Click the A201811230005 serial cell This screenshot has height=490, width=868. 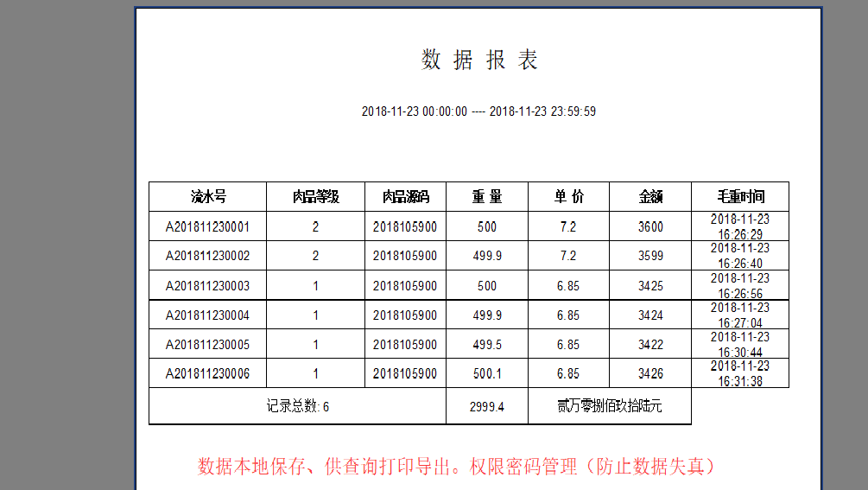pyautogui.click(x=208, y=345)
